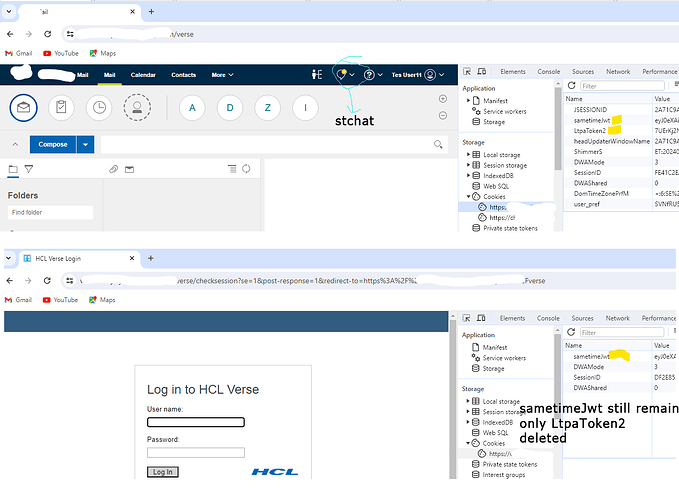Select contact bubble A

(x=192, y=107)
